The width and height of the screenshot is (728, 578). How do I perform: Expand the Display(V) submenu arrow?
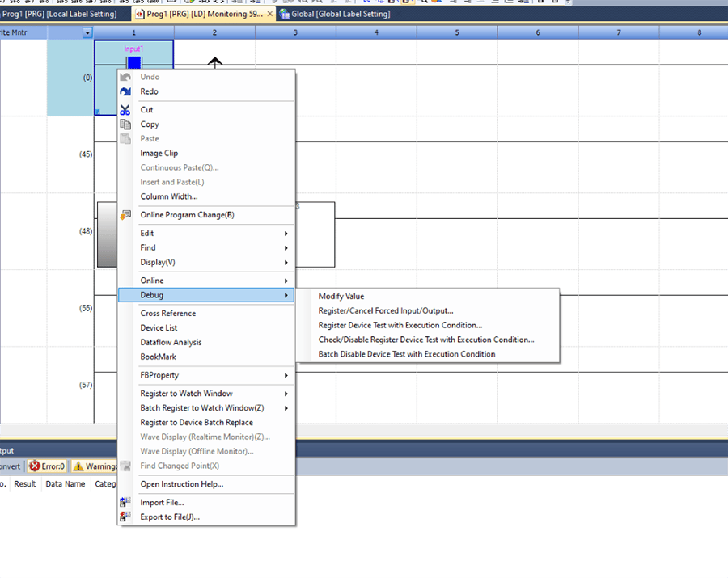(x=286, y=262)
